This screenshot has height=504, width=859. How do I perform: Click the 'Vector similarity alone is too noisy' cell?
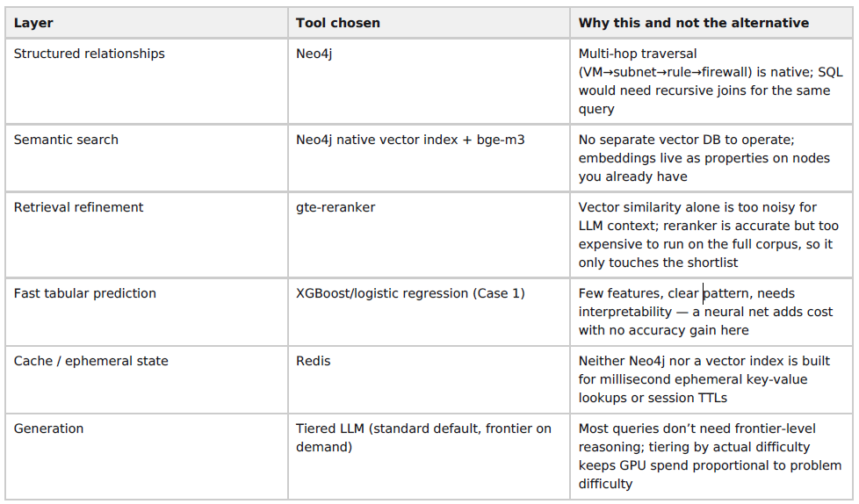711,235
